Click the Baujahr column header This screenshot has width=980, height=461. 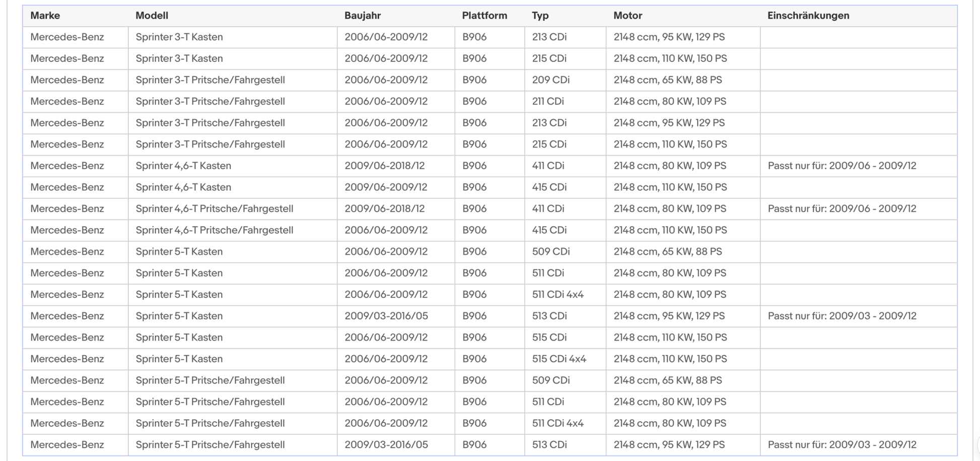click(x=363, y=16)
